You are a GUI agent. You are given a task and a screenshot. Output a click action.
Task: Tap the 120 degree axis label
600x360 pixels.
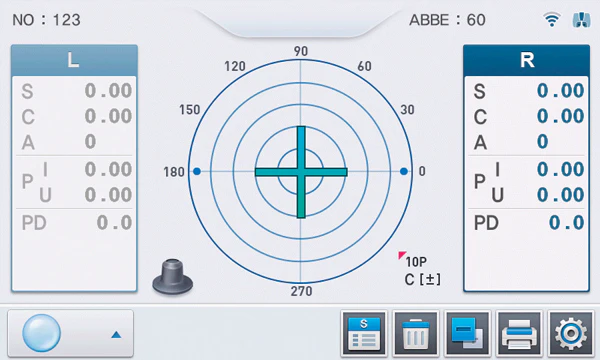[235, 66]
